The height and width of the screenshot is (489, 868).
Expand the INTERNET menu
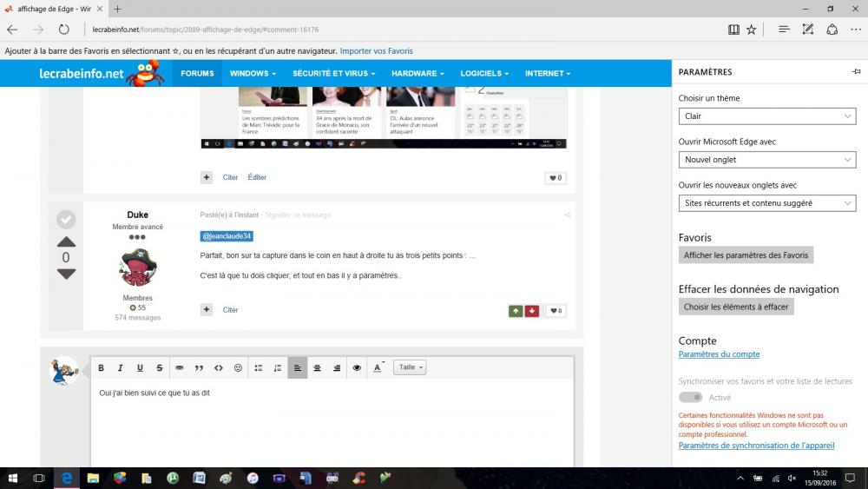(x=548, y=73)
